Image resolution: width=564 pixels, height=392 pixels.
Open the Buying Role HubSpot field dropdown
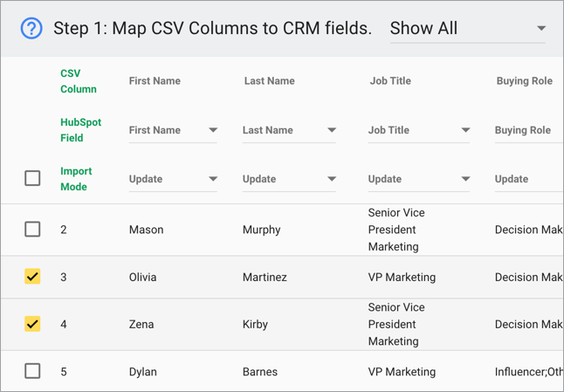point(526,130)
